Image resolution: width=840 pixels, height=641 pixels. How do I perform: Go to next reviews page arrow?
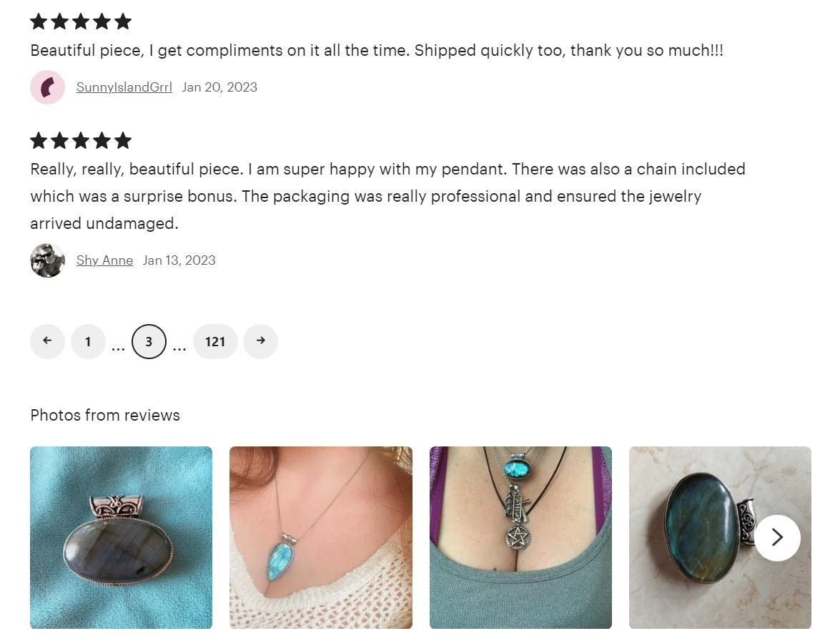[x=260, y=341]
